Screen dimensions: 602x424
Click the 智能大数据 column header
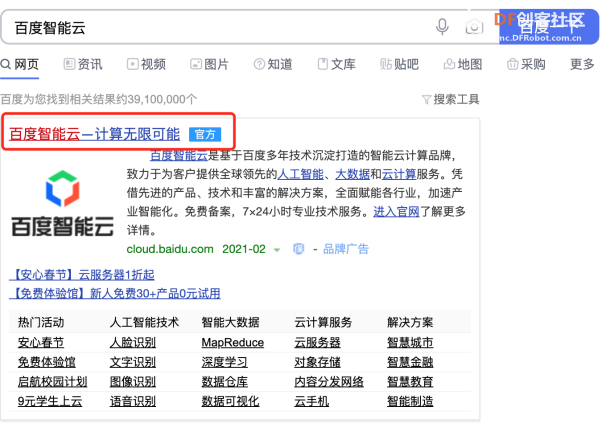pyautogui.click(x=230, y=322)
